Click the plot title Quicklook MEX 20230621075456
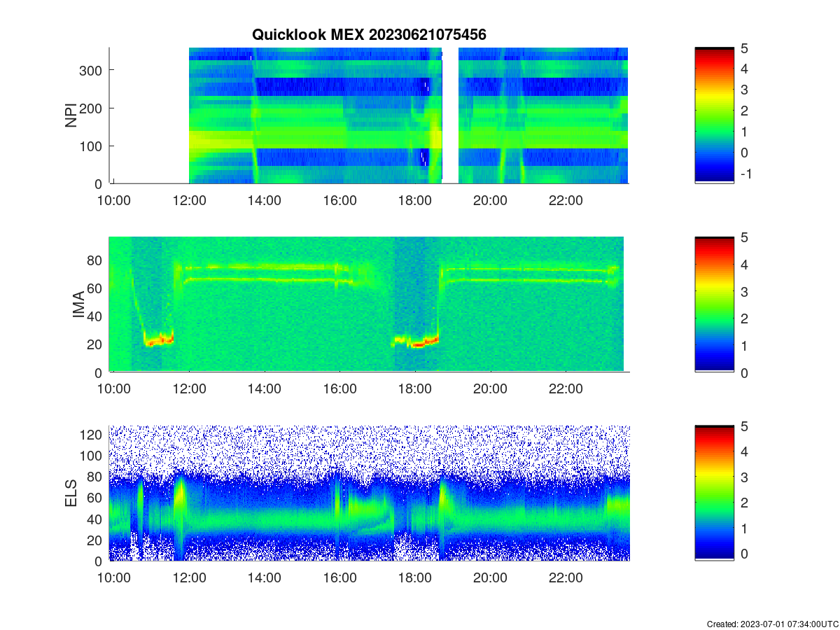This screenshot has height=630, width=840. tap(369, 34)
